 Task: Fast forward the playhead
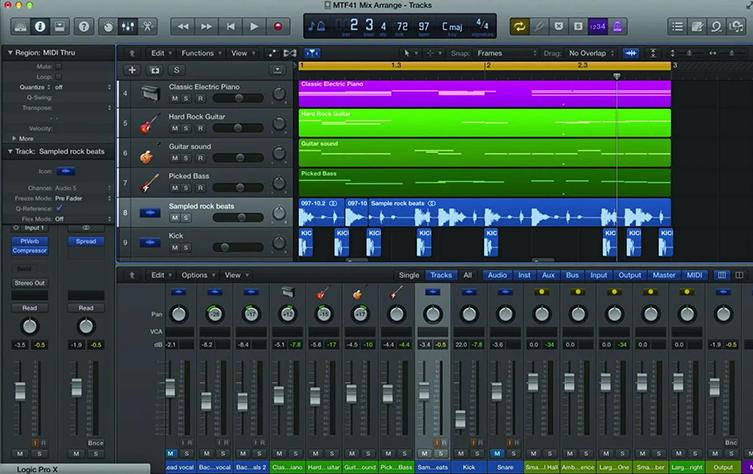(206, 26)
